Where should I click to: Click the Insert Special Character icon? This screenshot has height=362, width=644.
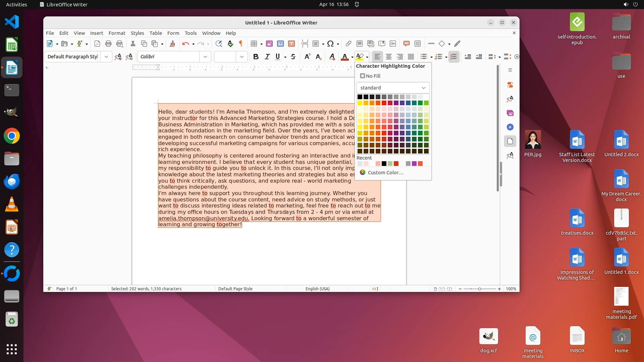coord(330,44)
